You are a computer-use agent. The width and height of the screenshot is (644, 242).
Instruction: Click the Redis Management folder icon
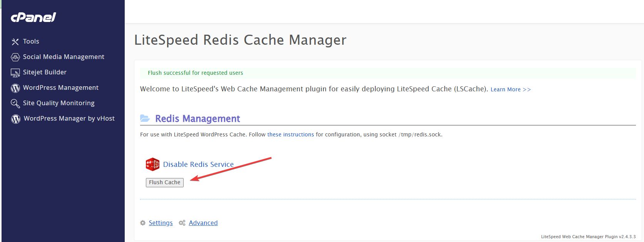(x=145, y=118)
